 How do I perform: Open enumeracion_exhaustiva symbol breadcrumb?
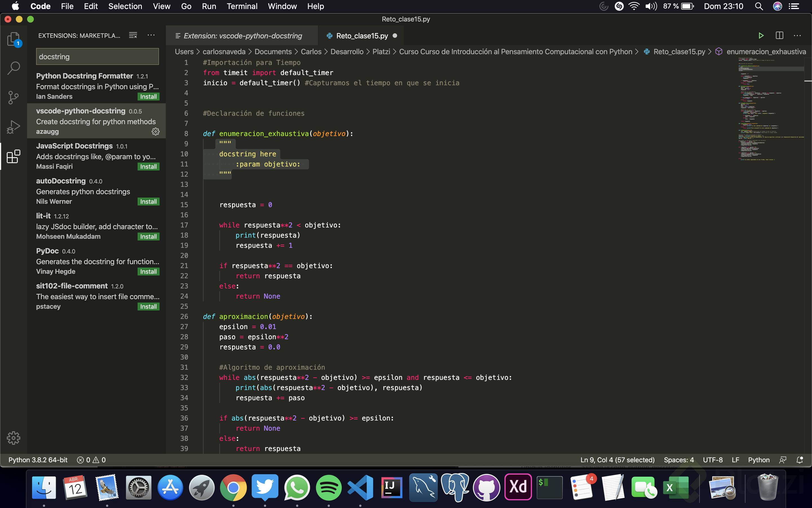pyautogui.click(x=761, y=52)
